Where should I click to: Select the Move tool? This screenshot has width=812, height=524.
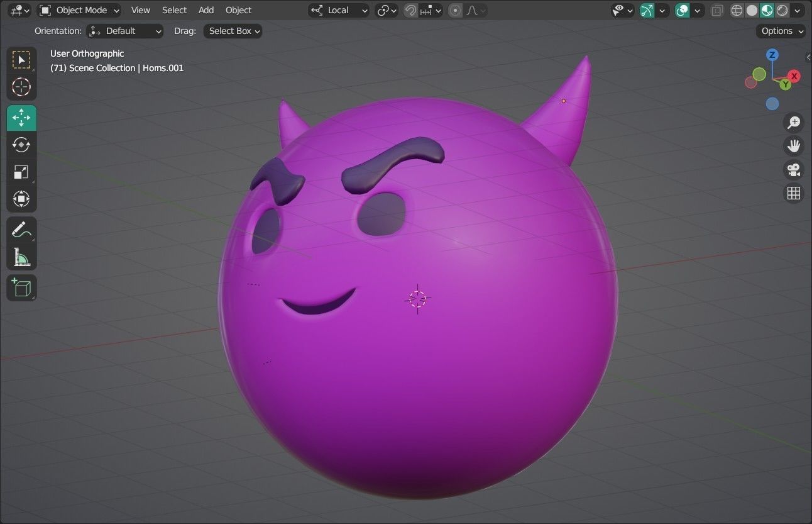pyautogui.click(x=21, y=118)
